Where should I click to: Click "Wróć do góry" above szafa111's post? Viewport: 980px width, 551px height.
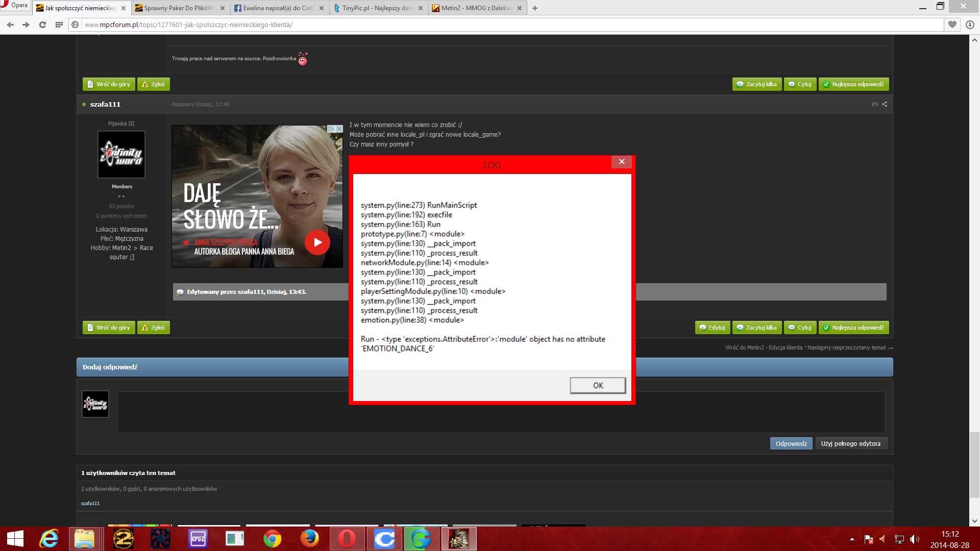tap(109, 84)
